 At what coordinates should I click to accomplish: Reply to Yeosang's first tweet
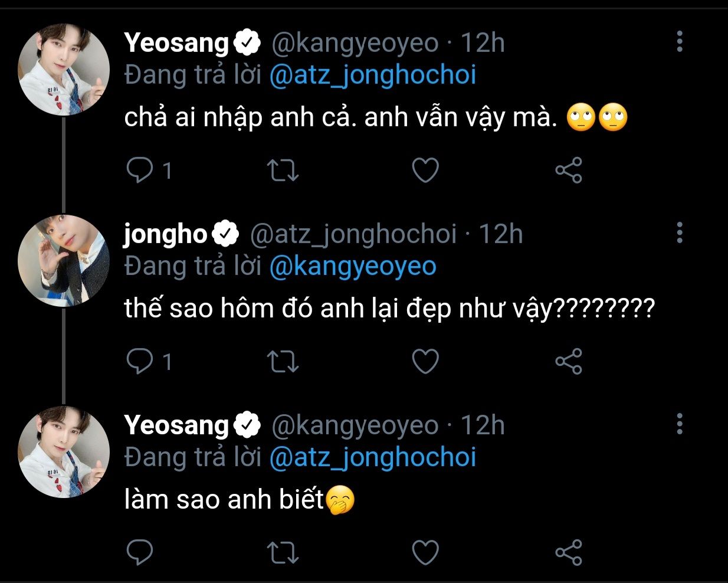click(x=140, y=171)
